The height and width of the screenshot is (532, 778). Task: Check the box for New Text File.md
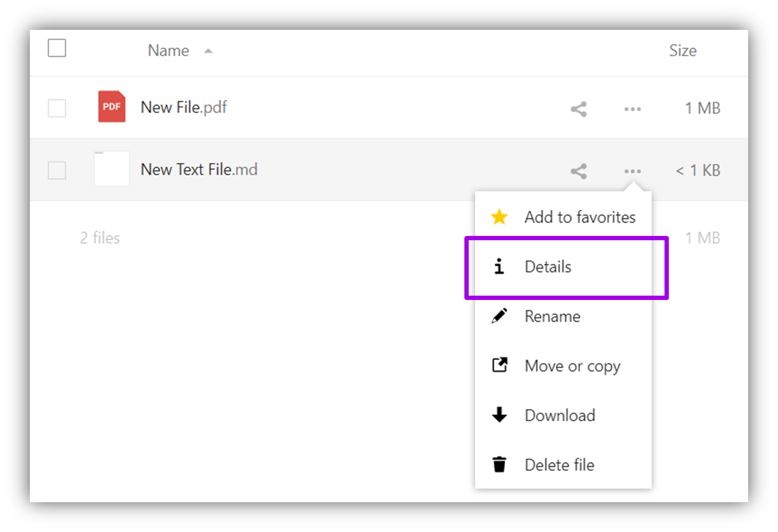57,170
